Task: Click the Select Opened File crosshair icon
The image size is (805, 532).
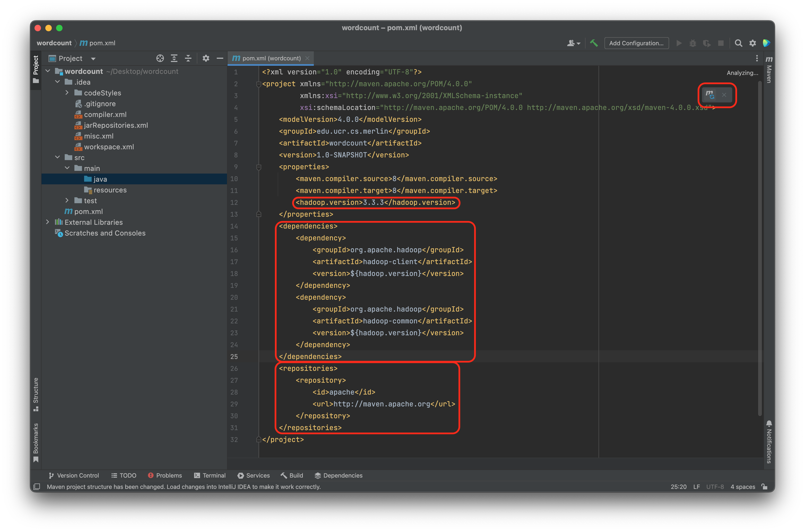Action: (x=160, y=58)
